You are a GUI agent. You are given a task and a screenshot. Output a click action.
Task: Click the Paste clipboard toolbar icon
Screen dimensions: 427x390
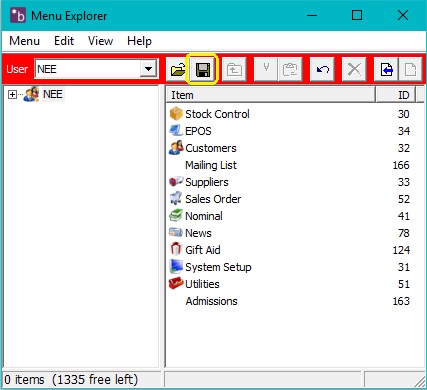(x=290, y=70)
